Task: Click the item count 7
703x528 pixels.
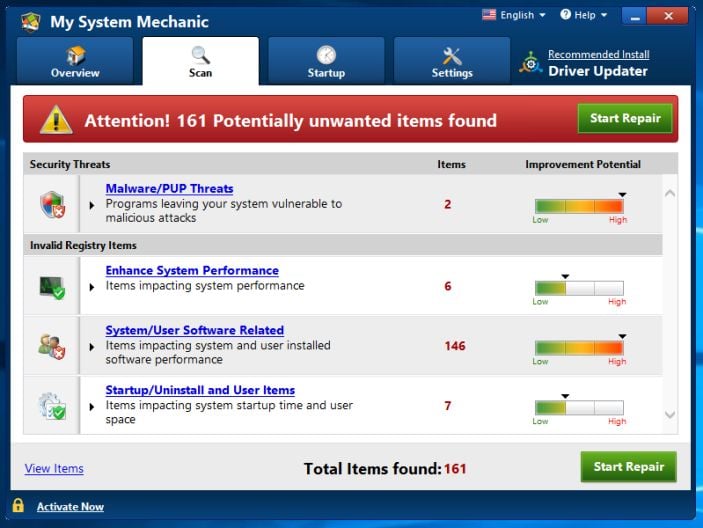Action: pyautogui.click(x=447, y=406)
